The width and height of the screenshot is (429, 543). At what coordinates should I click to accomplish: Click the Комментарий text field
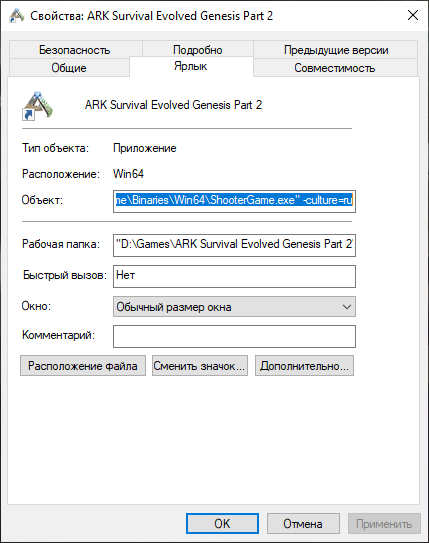tap(234, 336)
